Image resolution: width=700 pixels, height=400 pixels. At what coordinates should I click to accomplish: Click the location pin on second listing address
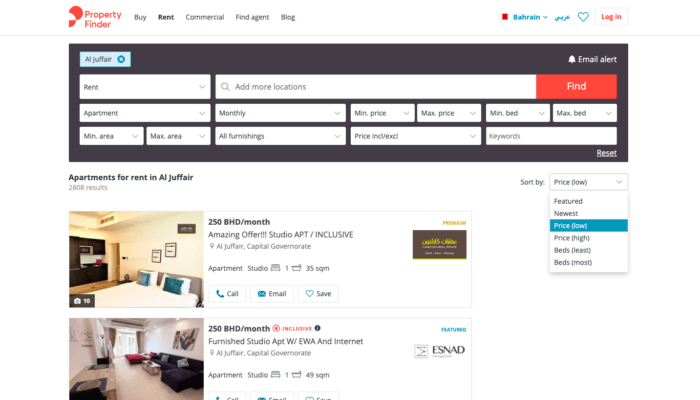[212, 353]
